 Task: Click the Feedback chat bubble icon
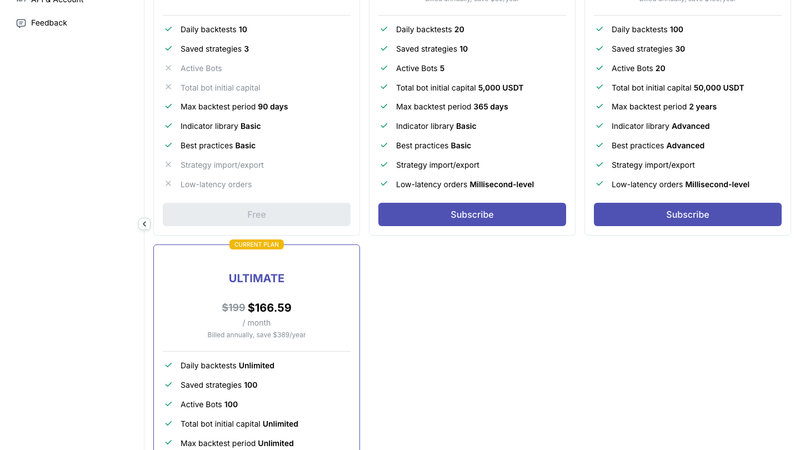(x=21, y=23)
